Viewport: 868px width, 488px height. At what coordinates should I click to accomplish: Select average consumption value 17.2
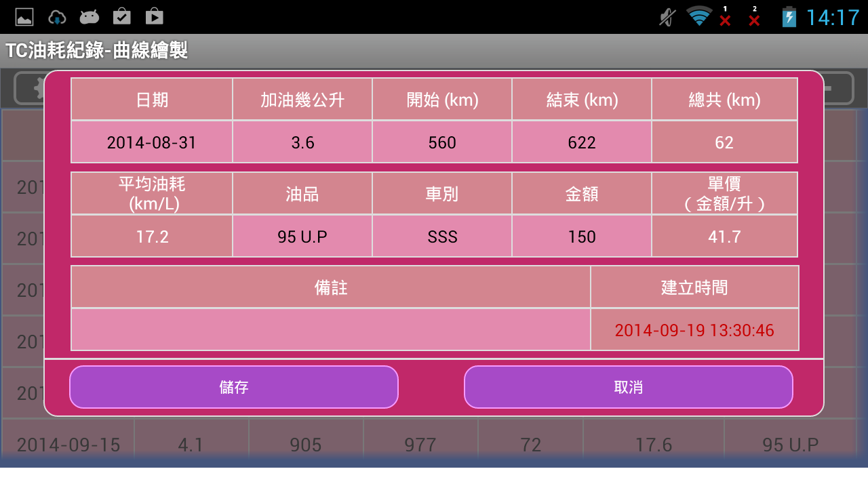point(152,237)
